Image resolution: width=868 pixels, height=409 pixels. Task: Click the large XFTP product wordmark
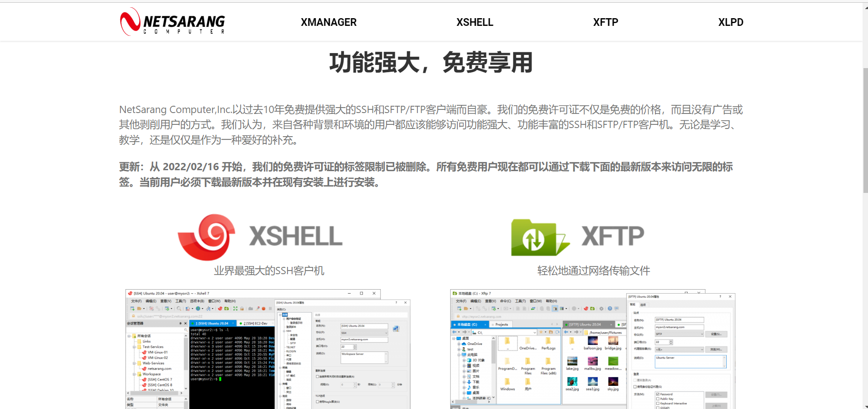coord(613,236)
